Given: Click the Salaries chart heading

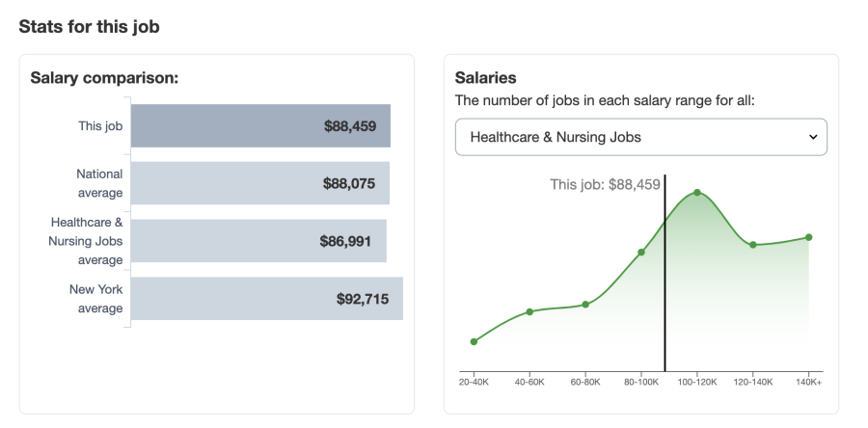Looking at the screenshot, I should (x=486, y=78).
